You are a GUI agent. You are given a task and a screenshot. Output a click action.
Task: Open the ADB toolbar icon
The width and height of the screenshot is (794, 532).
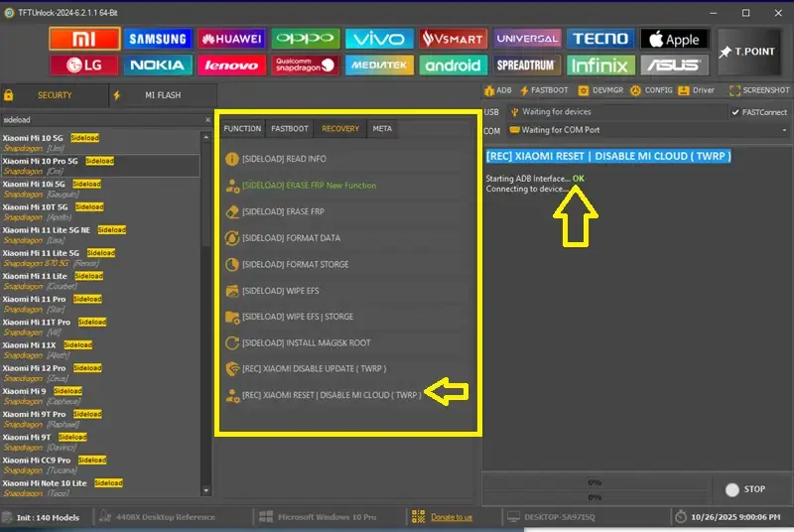pos(498,89)
